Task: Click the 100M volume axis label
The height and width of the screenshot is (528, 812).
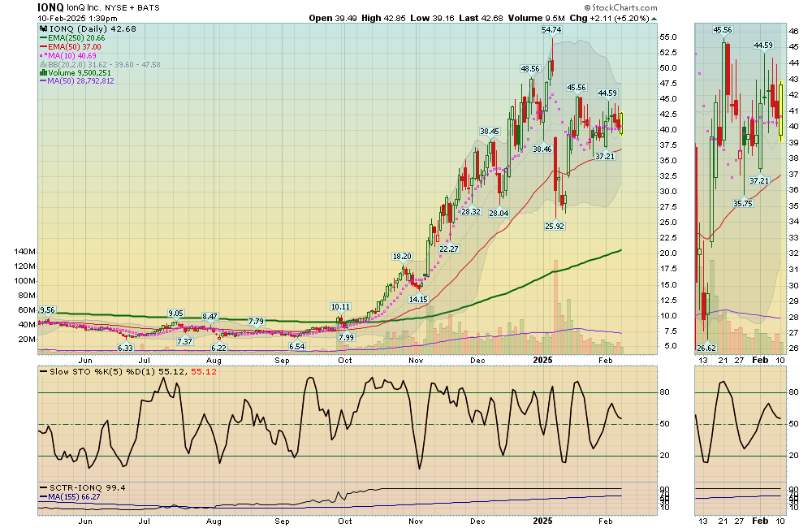Action: click(25, 281)
